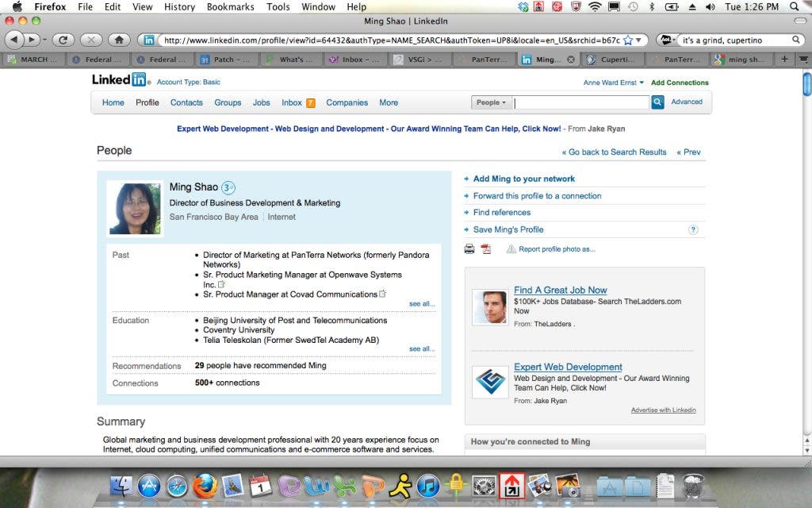Viewport: 812px width, 508px height.
Task: Adjust the system volume icon in menu bar
Action: click(x=710, y=6)
